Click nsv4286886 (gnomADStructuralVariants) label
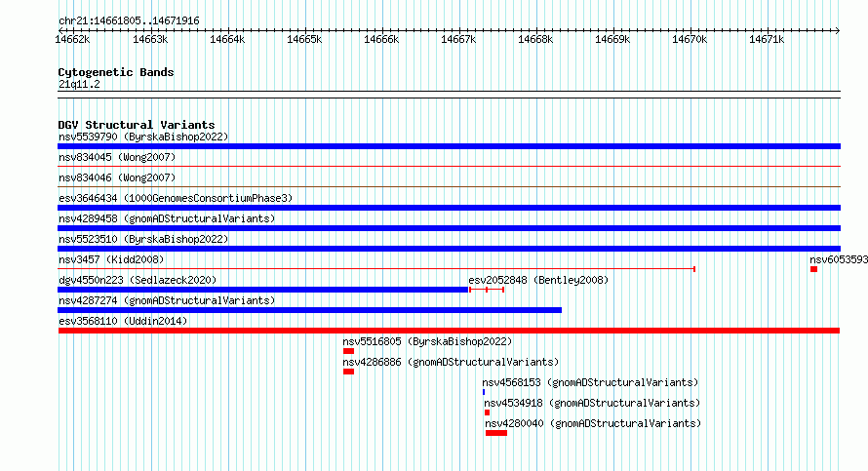 (451, 362)
